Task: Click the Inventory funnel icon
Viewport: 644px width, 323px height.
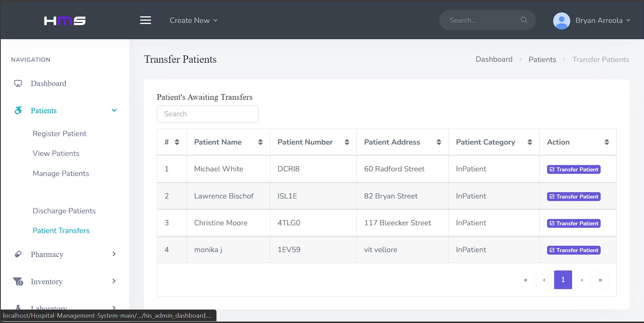Action: tap(18, 281)
